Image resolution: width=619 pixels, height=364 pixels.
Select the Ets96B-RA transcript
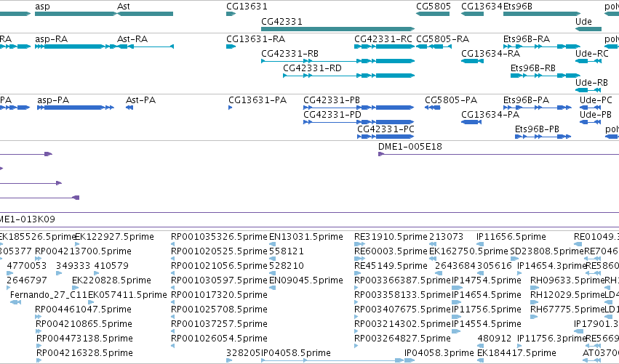[x=542, y=46]
